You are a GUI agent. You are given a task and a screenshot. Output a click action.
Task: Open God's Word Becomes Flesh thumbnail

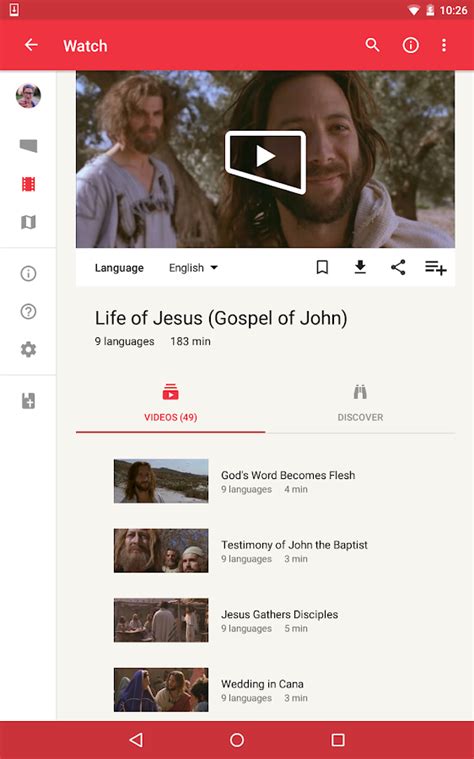(161, 481)
